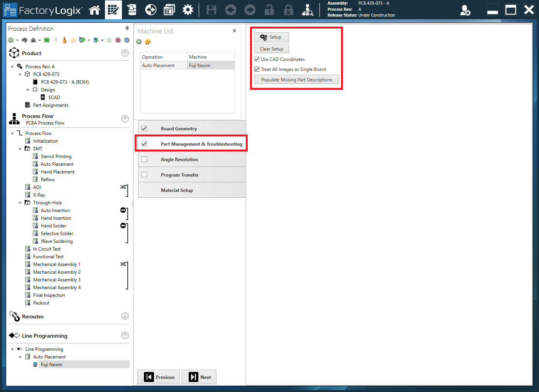This screenshot has width=539, height=392.
Task: Open the dropdown next to the print icon
Action: tap(39, 40)
